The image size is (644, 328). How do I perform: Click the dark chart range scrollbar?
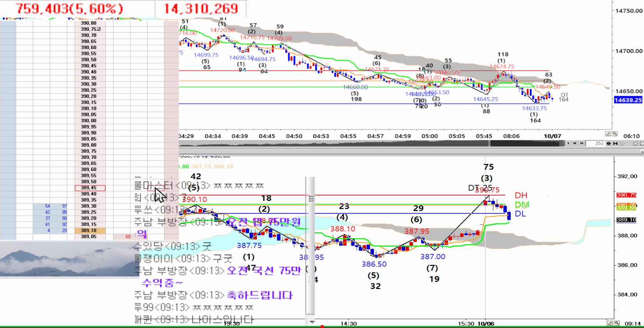coord(527,143)
